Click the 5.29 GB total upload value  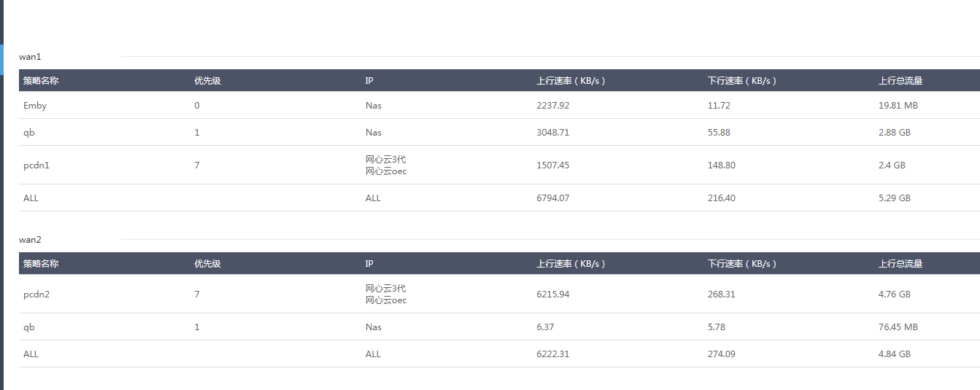coord(895,198)
